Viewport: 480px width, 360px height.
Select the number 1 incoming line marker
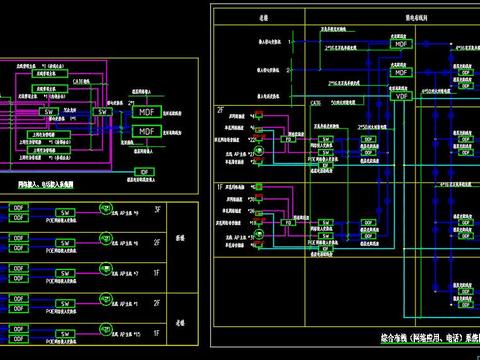[x=290, y=42]
